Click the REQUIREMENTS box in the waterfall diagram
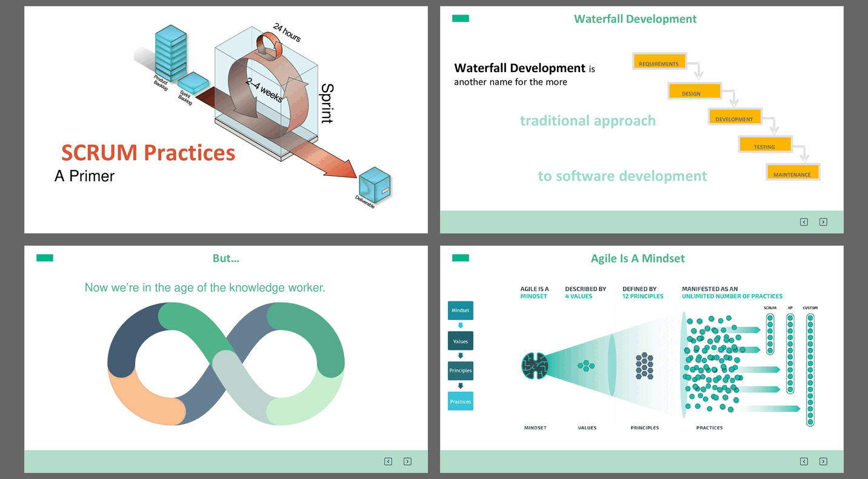This screenshot has height=479, width=868. [659, 61]
